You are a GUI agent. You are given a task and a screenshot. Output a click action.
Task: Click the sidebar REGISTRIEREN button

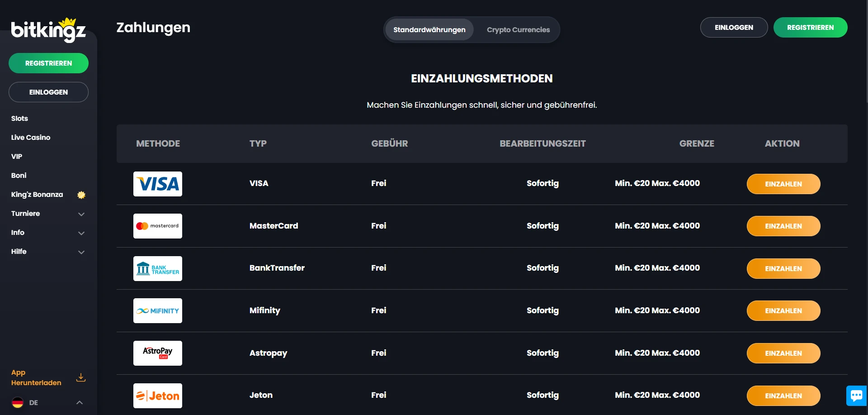[x=48, y=63]
